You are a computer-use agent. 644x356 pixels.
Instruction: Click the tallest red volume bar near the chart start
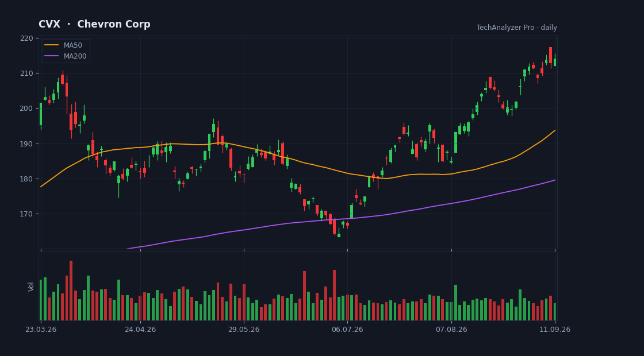tap(71, 291)
